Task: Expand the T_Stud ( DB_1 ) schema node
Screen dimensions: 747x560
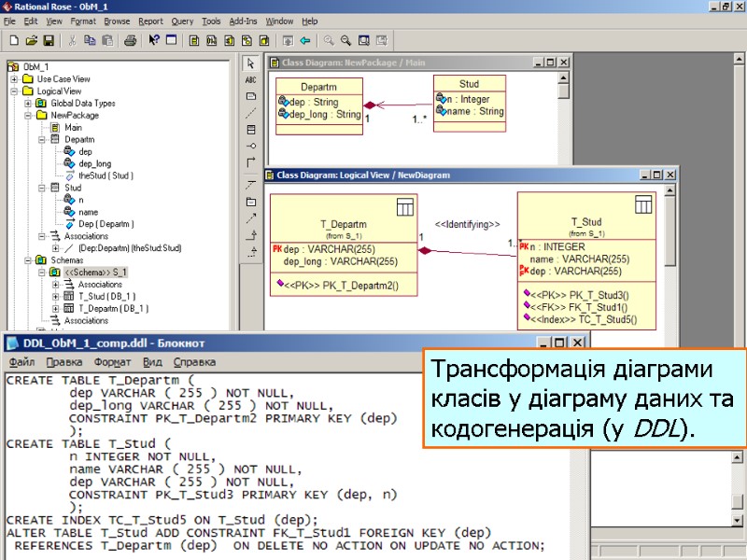Action: point(56,295)
